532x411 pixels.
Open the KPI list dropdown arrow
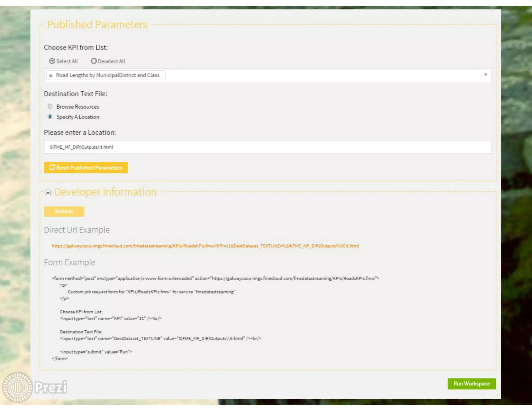485,75
